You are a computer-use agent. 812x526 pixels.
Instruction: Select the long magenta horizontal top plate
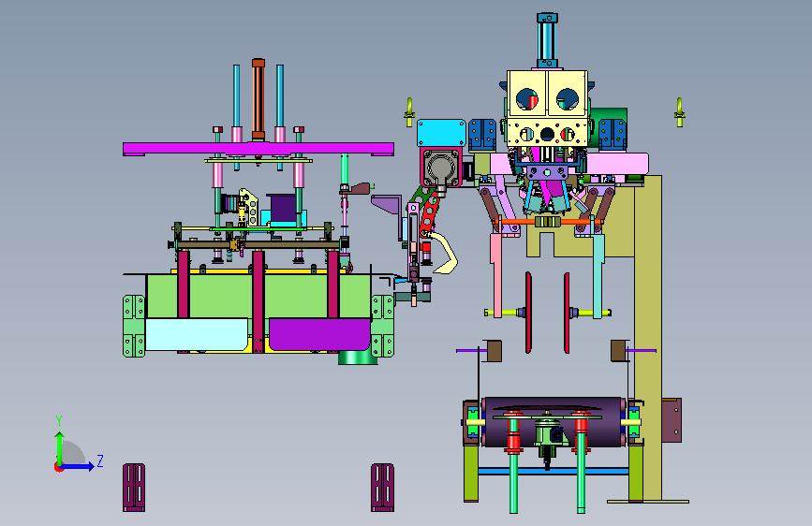coord(258,149)
